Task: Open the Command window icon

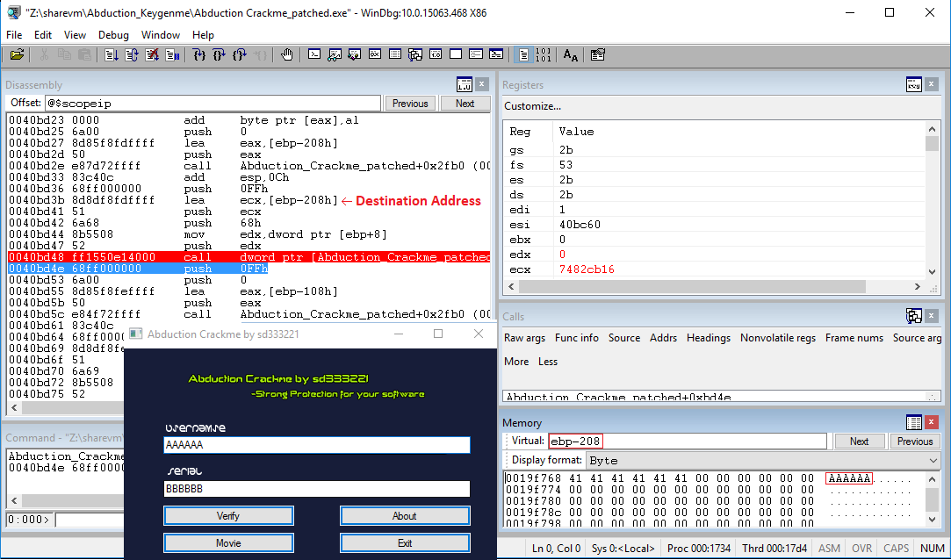Action: tap(314, 54)
